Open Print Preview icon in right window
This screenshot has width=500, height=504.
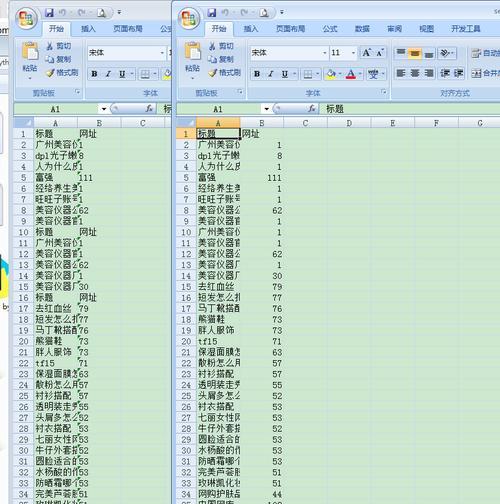[x=264, y=13]
